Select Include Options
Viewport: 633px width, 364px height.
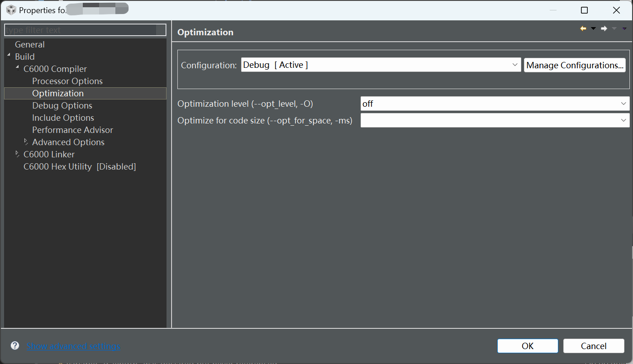pos(63,118)
